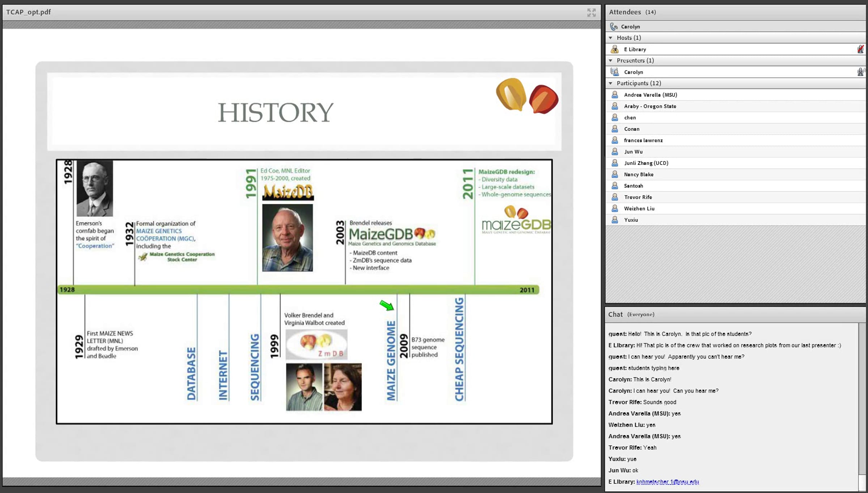
Task: Click the MaizeDB logo on the slide
Action: point(288,192)
